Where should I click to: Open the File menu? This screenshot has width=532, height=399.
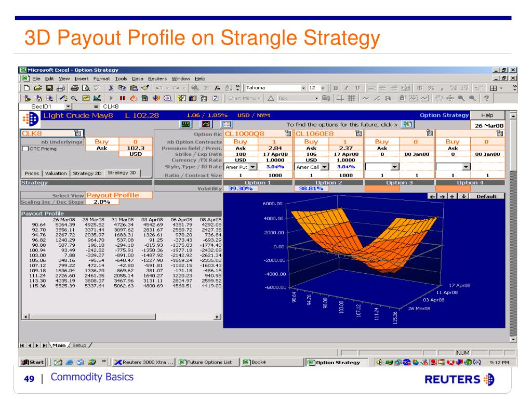point(36,79)
